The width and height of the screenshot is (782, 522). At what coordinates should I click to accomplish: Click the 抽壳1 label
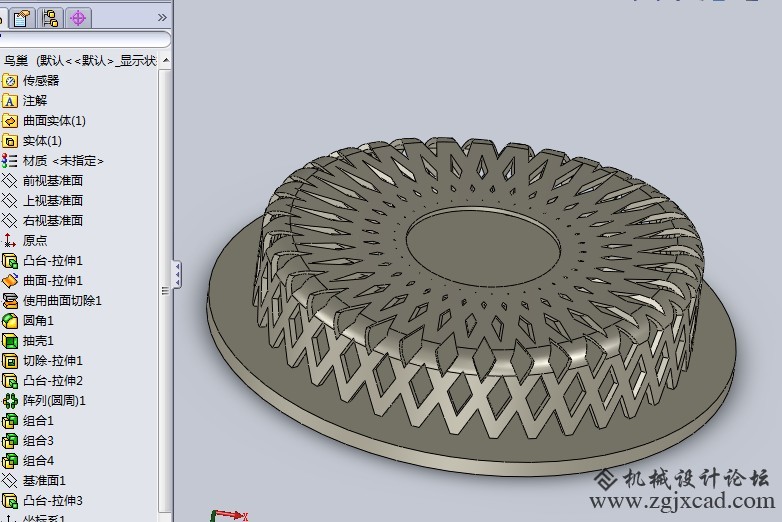[x=38, y=341]
